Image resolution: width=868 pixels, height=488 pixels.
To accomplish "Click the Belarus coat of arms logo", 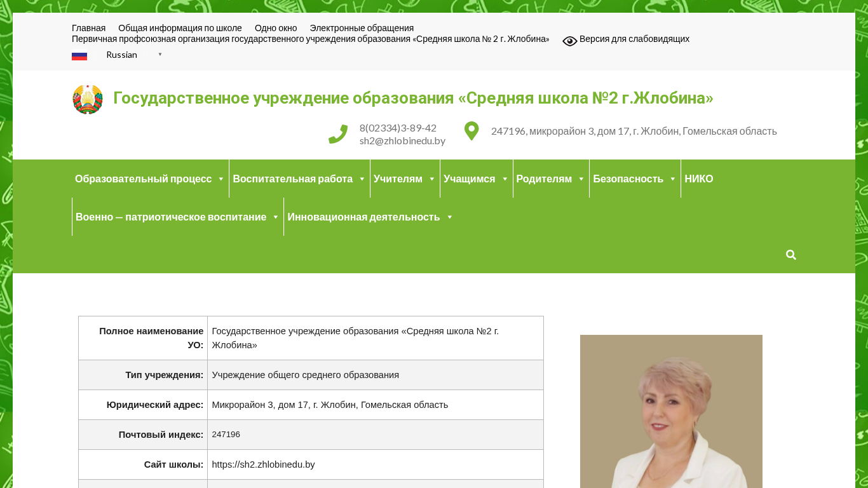I will click(88, 99).
